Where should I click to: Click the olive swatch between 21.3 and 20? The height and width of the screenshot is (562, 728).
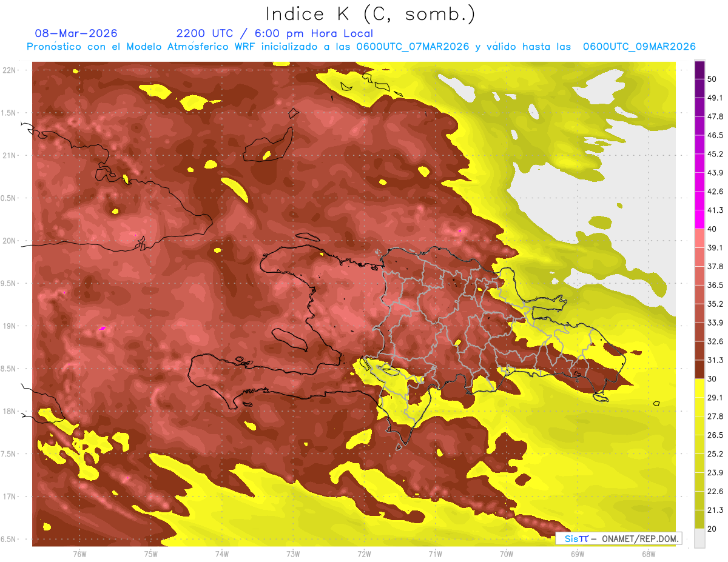tap(699, 520)
